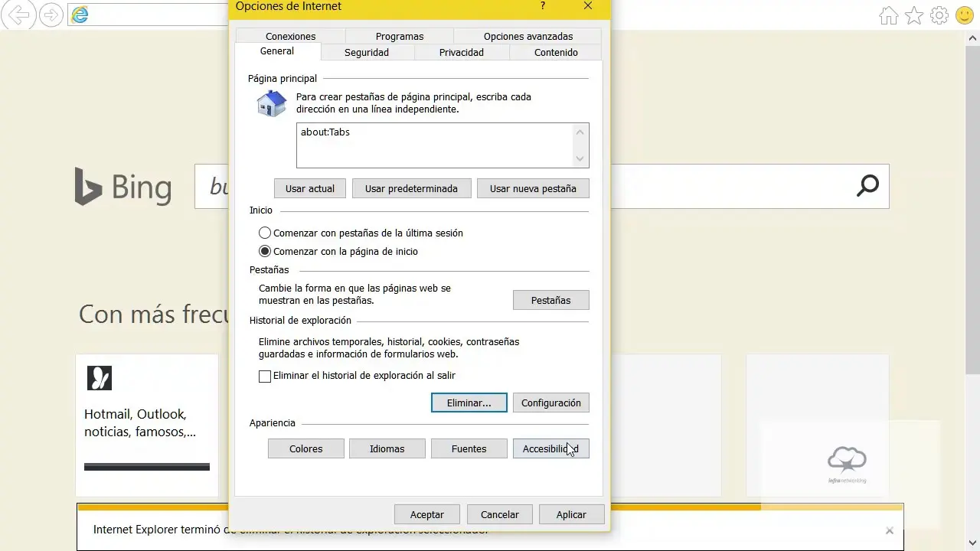
Task: Click the Aplicar button
Action: [x=571, y=514]
